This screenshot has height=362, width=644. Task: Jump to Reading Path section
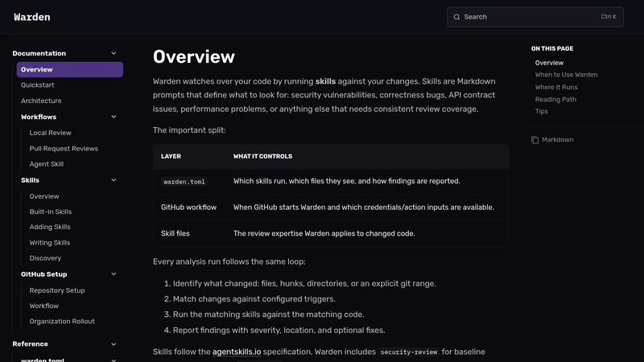pyautogui.click(x=555, y=99)
